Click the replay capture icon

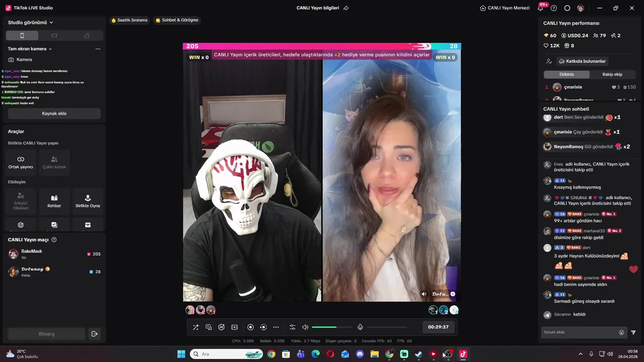click(263, 327)
